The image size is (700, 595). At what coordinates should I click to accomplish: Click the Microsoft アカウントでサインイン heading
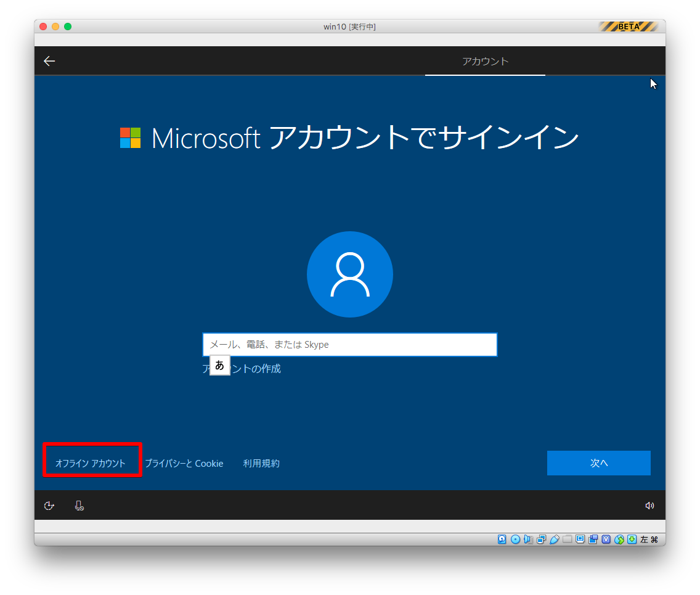tap(349, 137)
